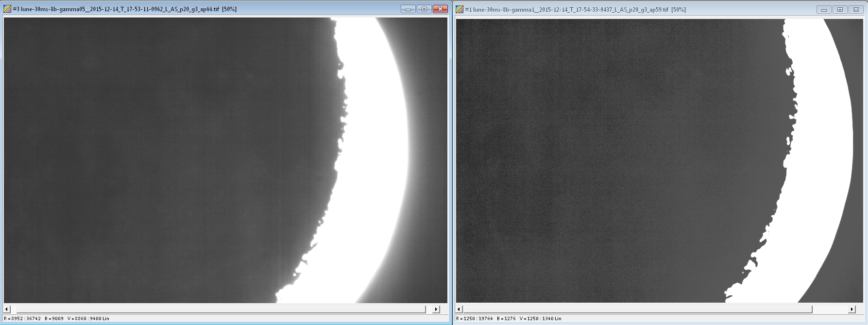Click status text 'R = 8952 : 36742'
Image resolution: width=868 pixels, height=325 pixels.
coord(22,319)
